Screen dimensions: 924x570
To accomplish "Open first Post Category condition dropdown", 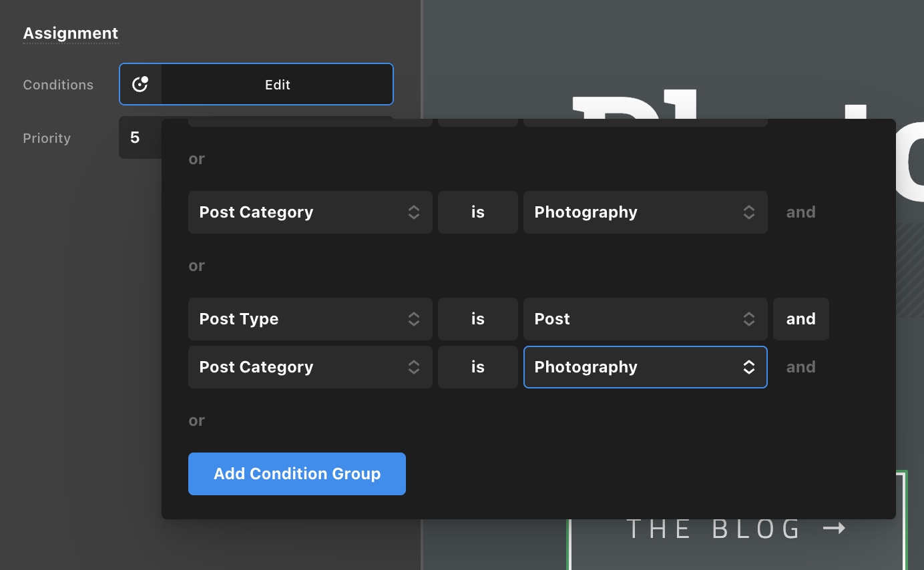I will [x=310, y=212].
